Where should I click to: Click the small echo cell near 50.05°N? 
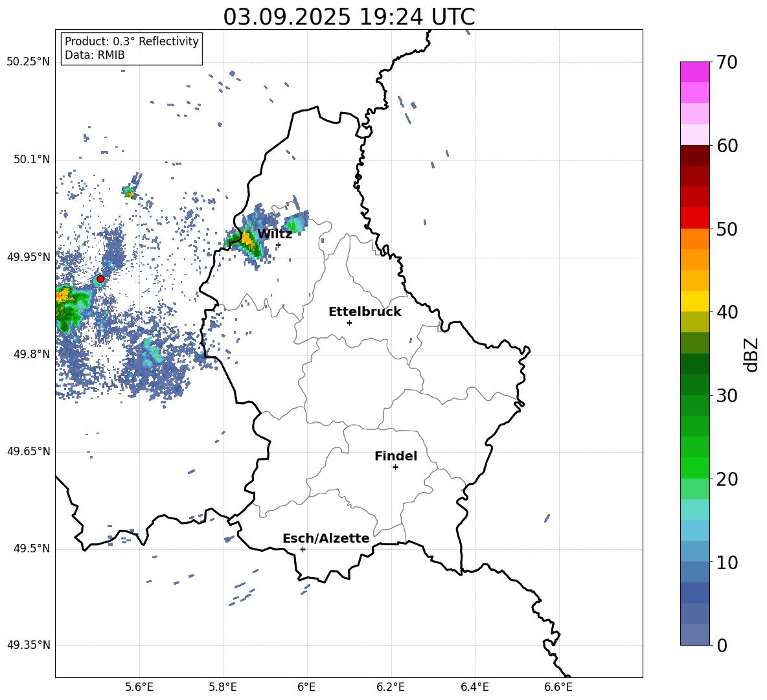130,193
